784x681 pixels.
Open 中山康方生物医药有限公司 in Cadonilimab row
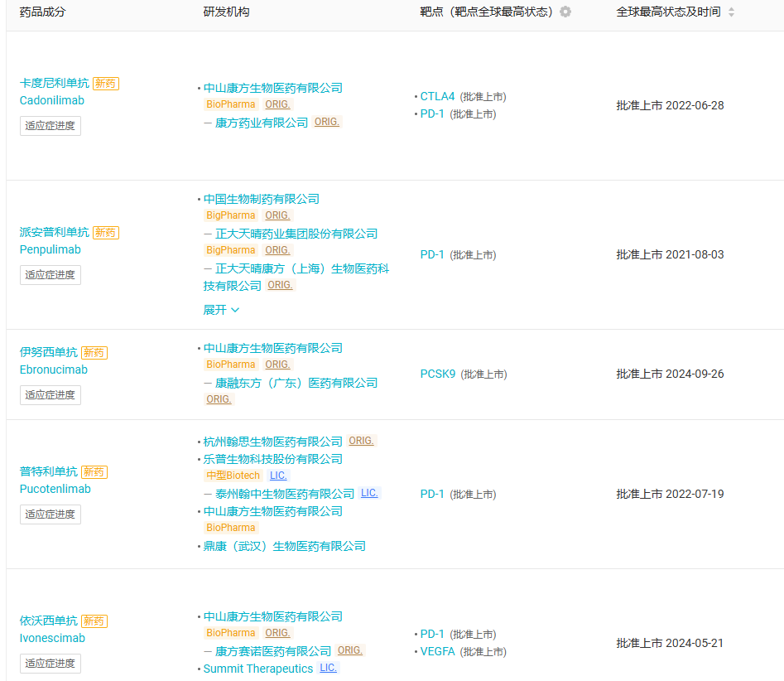(x=273, y=88)
